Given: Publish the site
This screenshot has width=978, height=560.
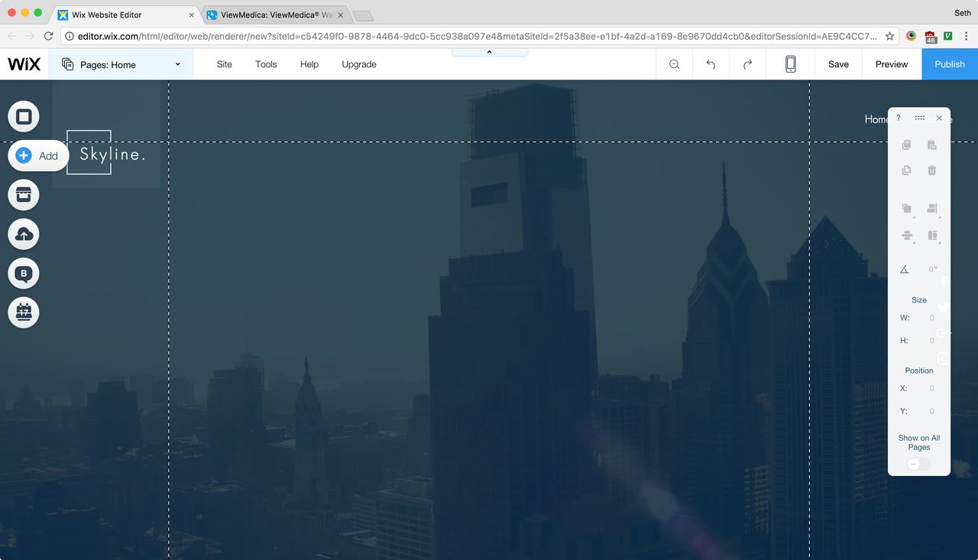Looking at the screenshot, I should coord(949,64).
